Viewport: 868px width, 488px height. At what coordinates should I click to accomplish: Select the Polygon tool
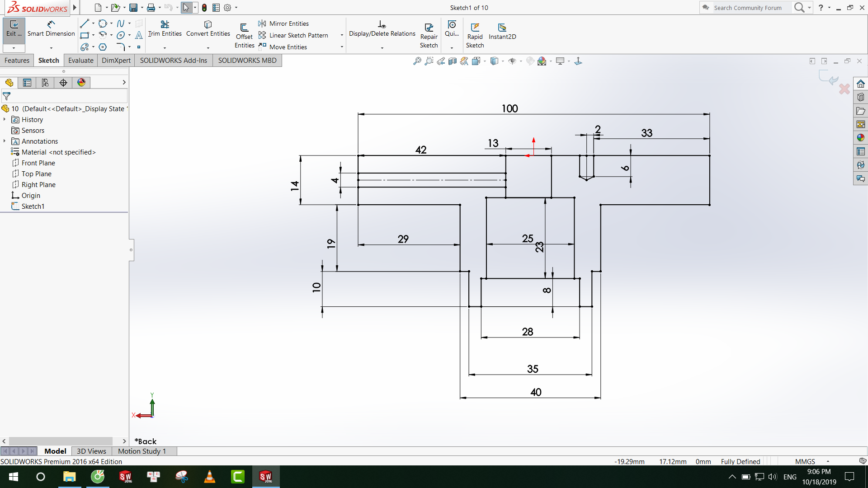coord(103,47)
